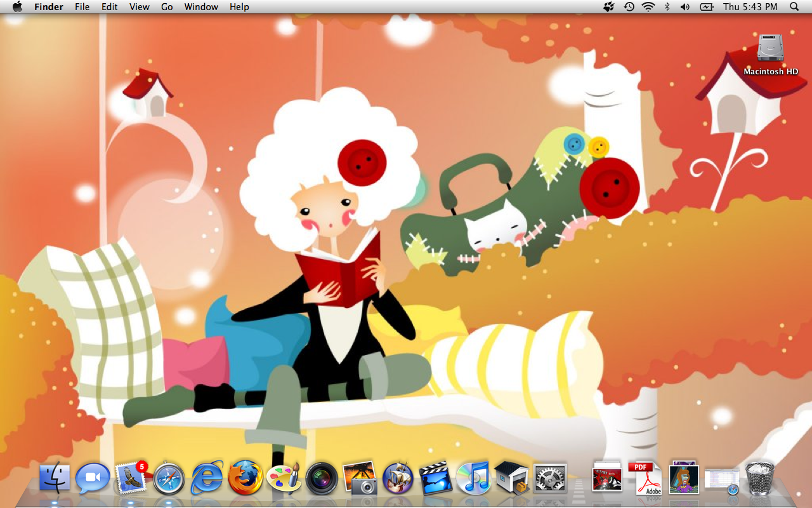Open iPhoto from the Dock
This screenshot has height=508, width=812.
360,478
